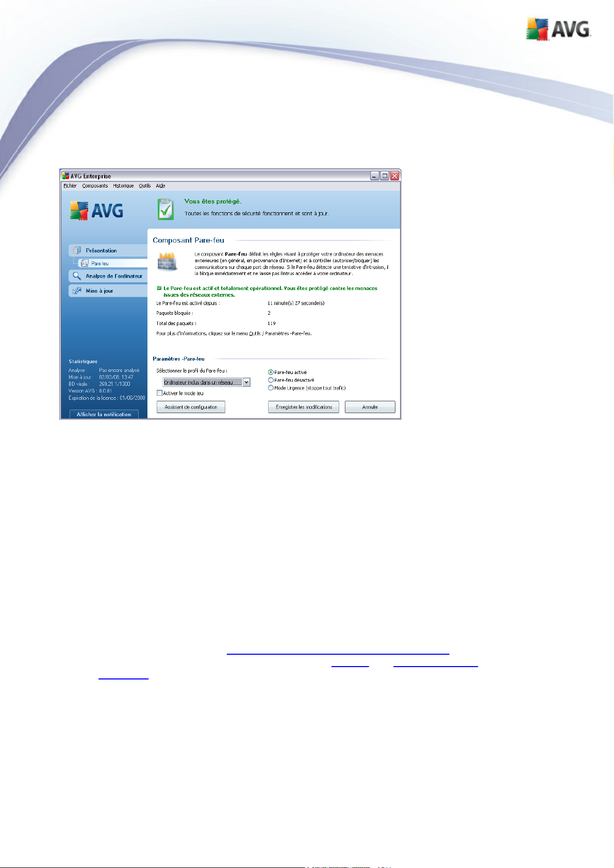614x868 pixels.
Task: Click 'Afficher la notification' button
Action: [104, 414]
